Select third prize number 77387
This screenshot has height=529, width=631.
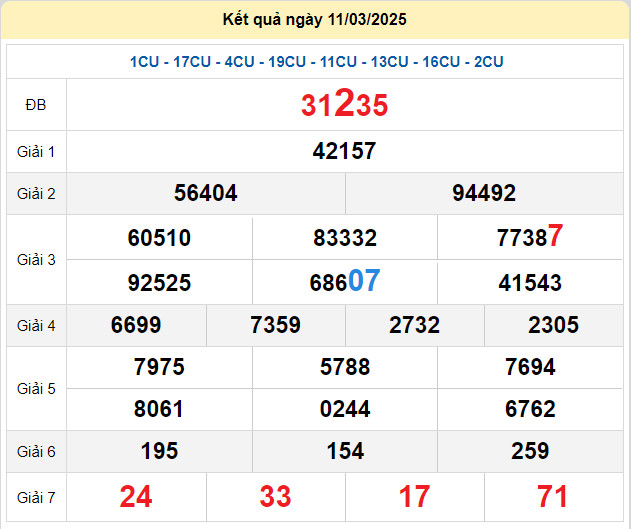click(530, 236)
